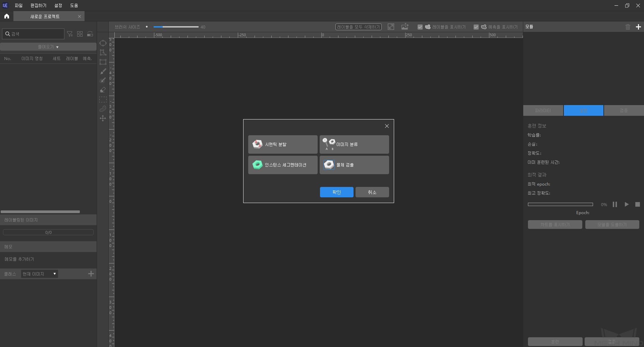Switch image list to grid view
The width and height of the screenshot is (644, 347).
tap(80, 34)
